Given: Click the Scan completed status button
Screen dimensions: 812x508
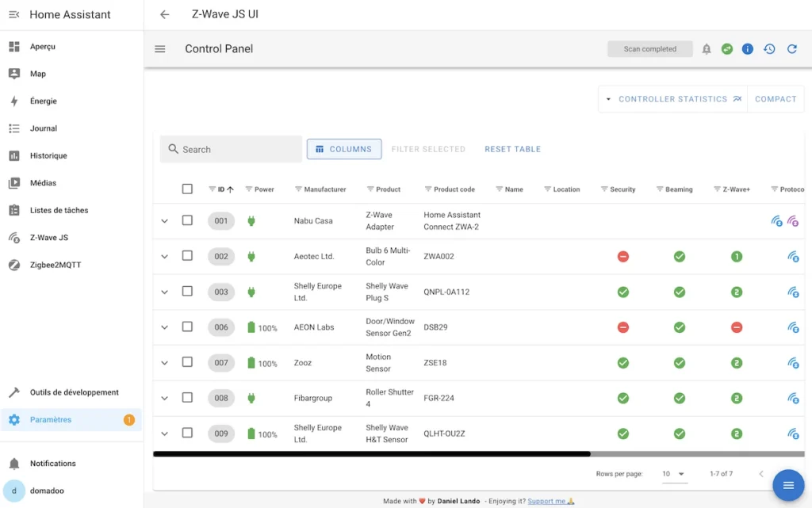Looking at the screenshot, I should tap(650, 49).
